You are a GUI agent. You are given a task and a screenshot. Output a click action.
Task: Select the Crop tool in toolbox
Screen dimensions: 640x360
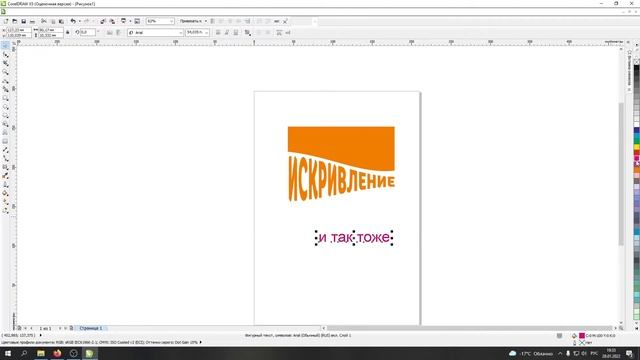pos(5,63)
